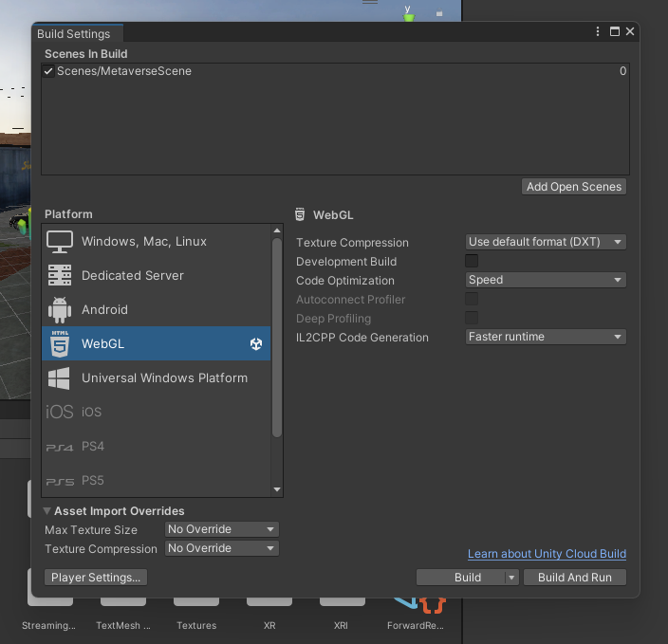Click scene index 0 in build list
The height and width of the screenshot is (644, 668).
coord(622,71)
